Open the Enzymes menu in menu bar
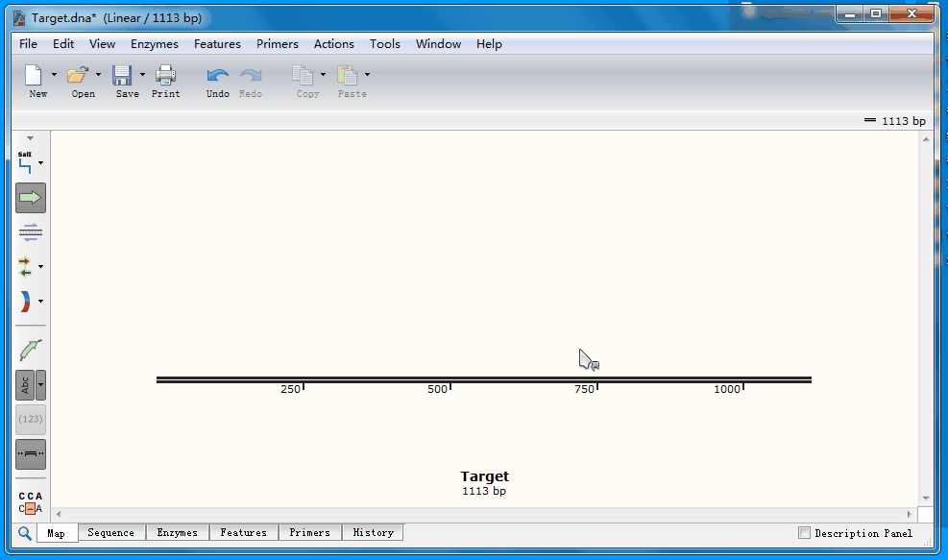 point(154,44)
